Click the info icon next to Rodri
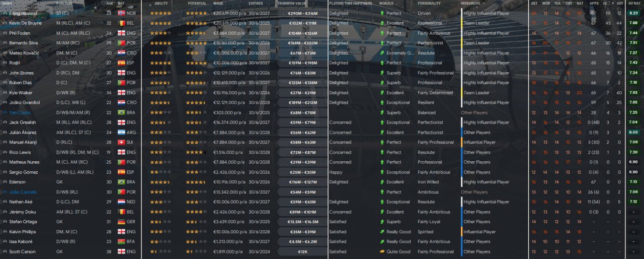The height and width of the screenshot is (259, 644). (x=5, y=63)
